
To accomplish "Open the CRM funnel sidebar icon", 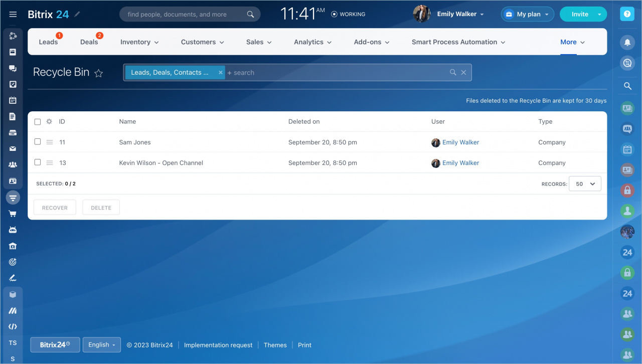I will (x=13, y=198).
